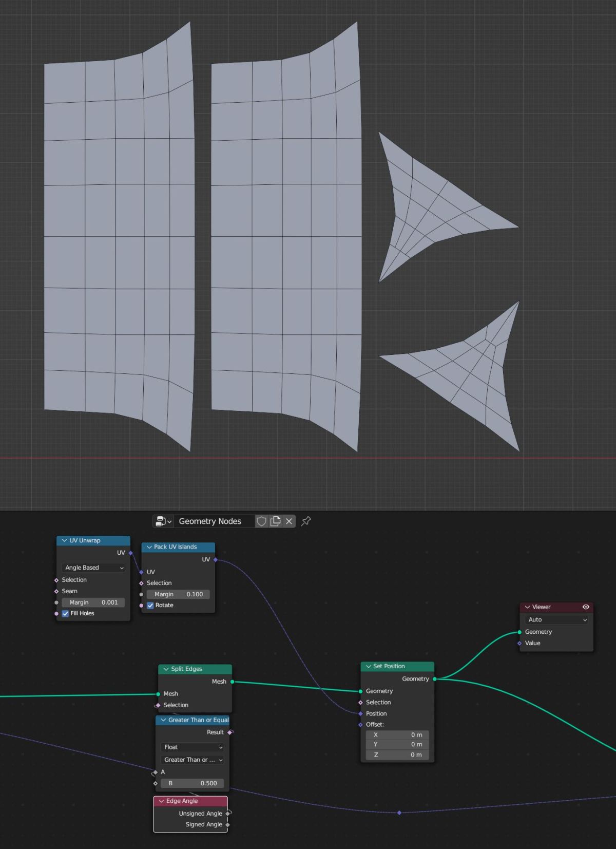The image size is (616, 849).
Task: Toggle the fake user shield icon
Action: [261, 521]
